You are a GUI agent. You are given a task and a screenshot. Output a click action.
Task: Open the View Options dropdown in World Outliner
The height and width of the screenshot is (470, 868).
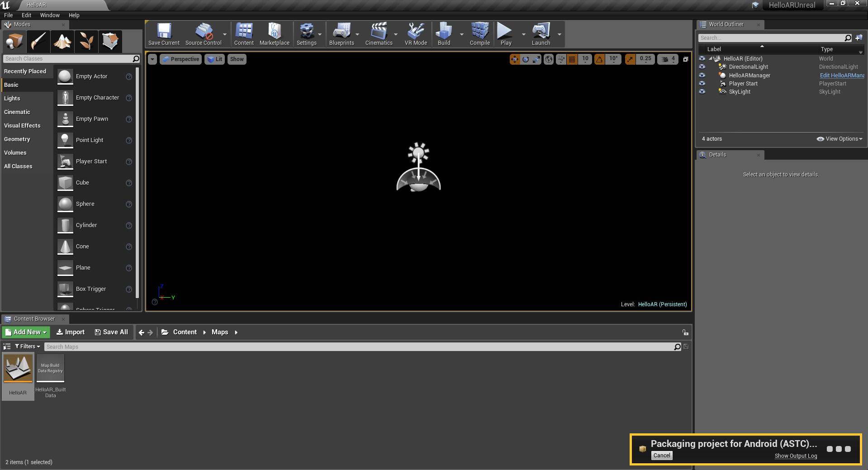click(x=840, y=139)
